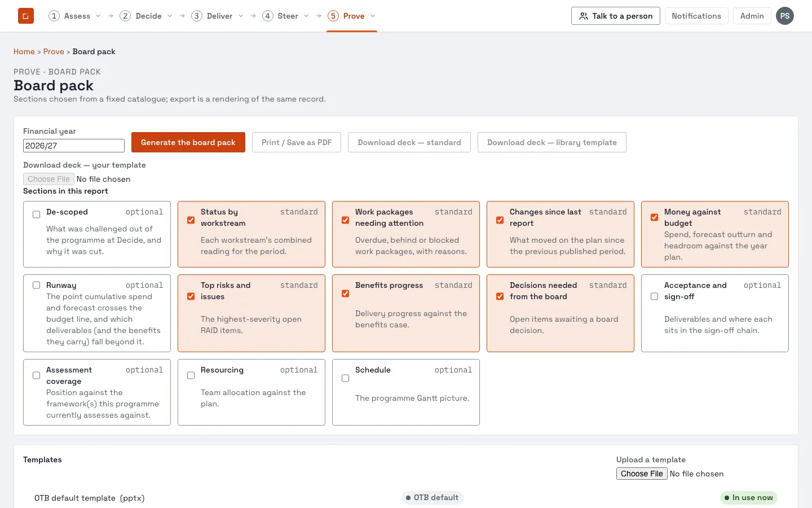Image resolution: width=812 pixels, height=508 pixels.
Task: Expand the Assess menu chevron
Action: [x=98, y=16]
